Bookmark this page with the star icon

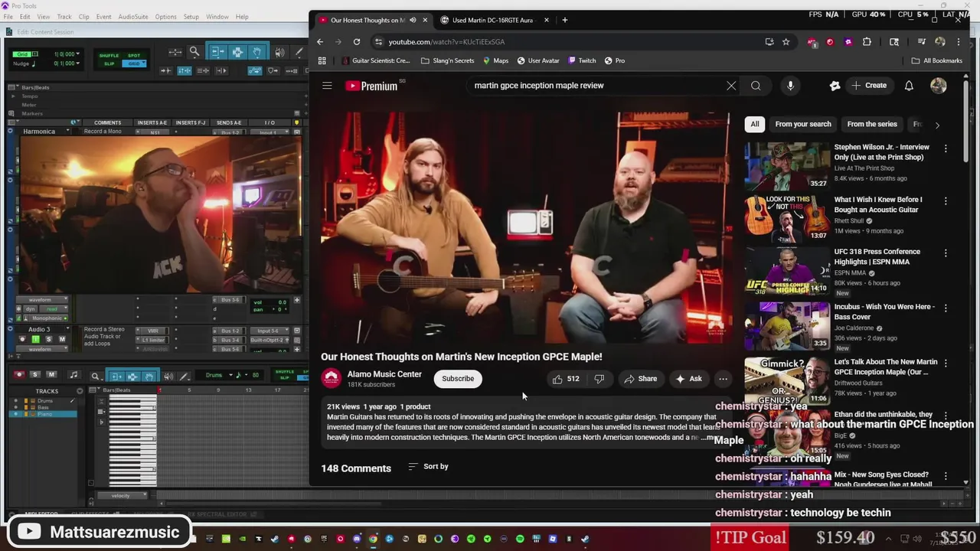(x=786, y=42)
